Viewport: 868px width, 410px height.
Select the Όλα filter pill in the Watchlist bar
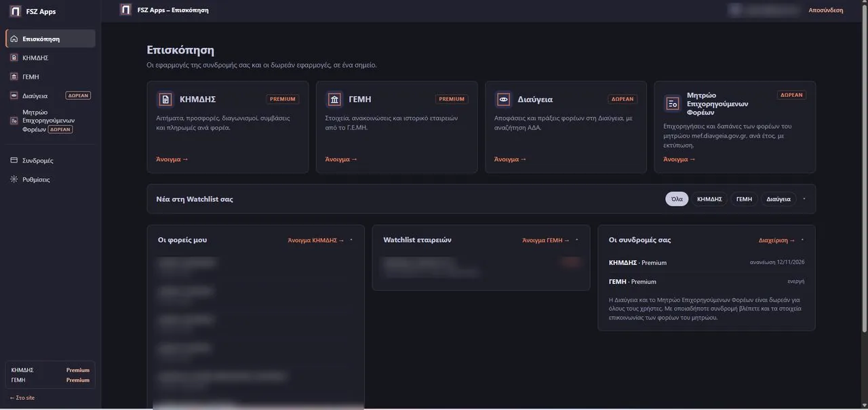[x=677, y=199]
